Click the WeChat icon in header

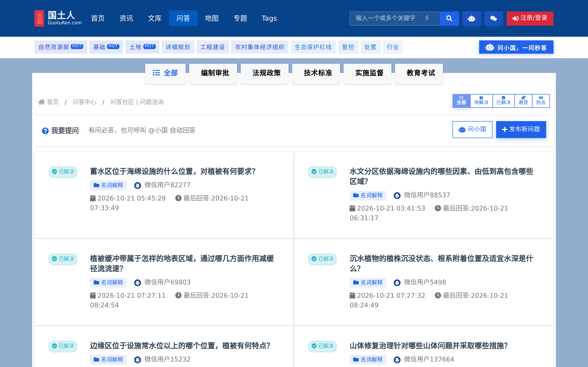[493, 18]
